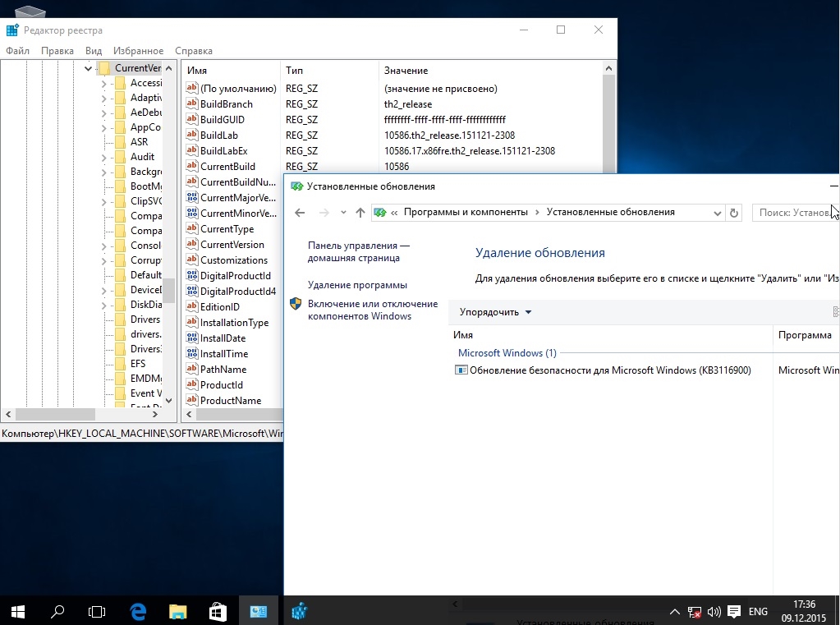Select the ASR registry key folder

click(x=131, y=142)
